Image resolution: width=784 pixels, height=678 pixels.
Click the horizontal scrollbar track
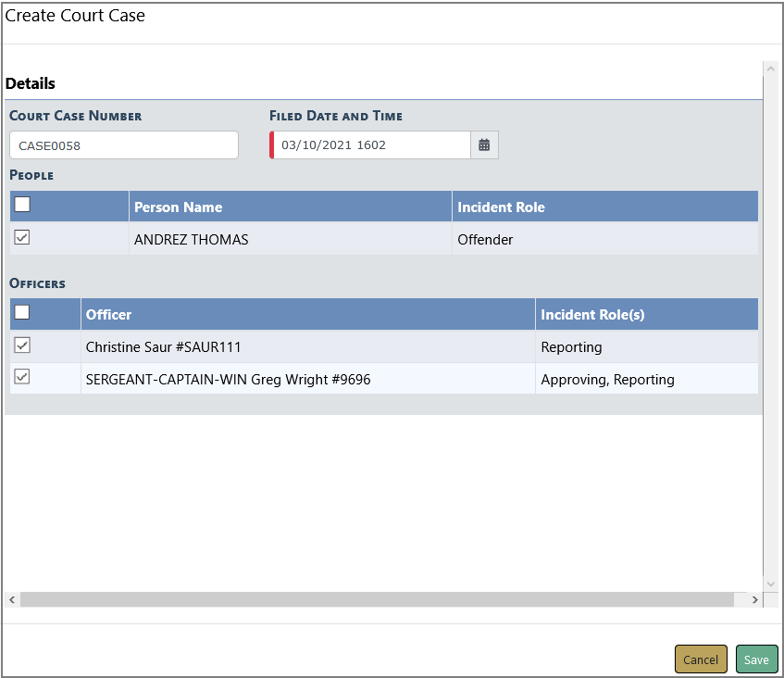click(370, 600)
